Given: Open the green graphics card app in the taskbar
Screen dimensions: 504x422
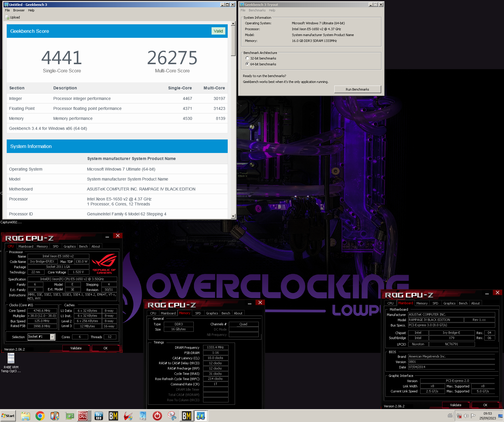Looking at the screenshot, I should click(x=69, y=416).
